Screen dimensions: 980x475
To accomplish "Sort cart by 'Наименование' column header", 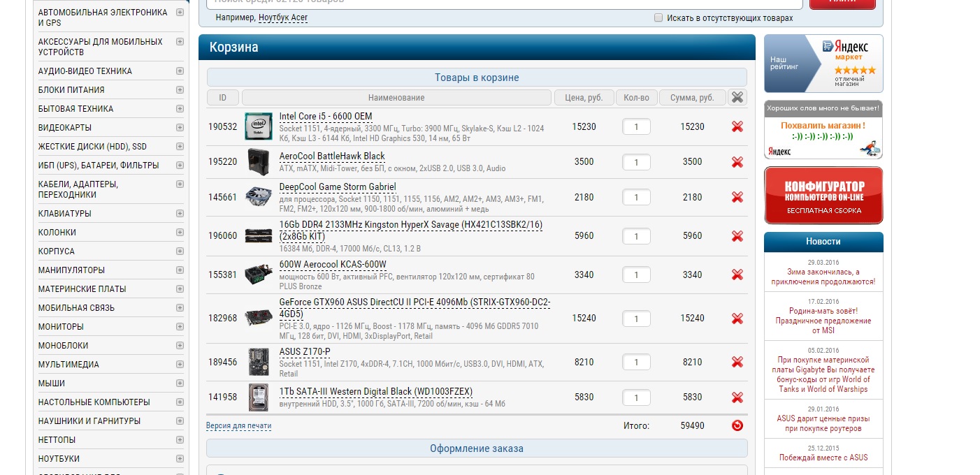I will (x=396, y=98).
